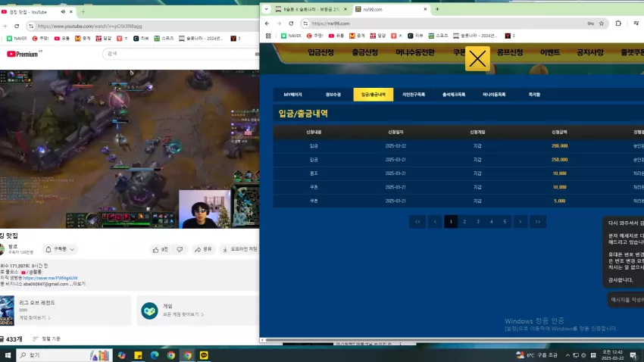Image resolution: width=644 pixels, height=362 pixels.
Task: Open Chrome extensions puzzle icon
Action: point(618,23)
